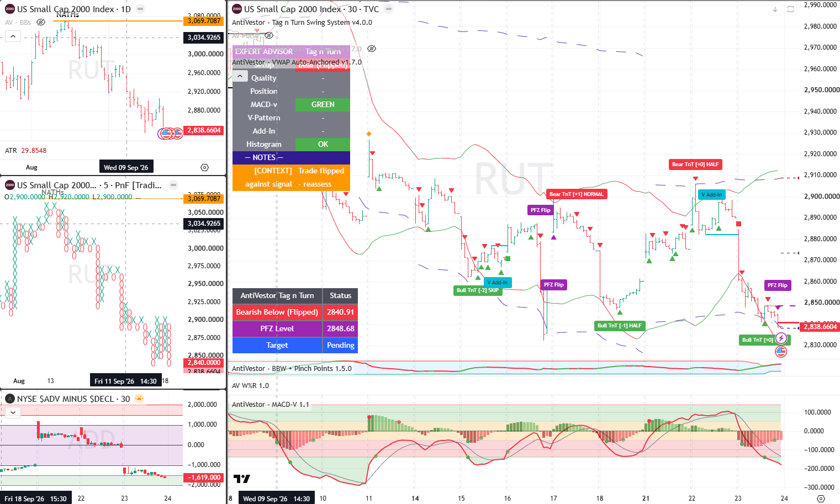Open symbol search from the 5 PnF chart title
This screenshot has height=504, width=840.
click(x=89, y=185)
